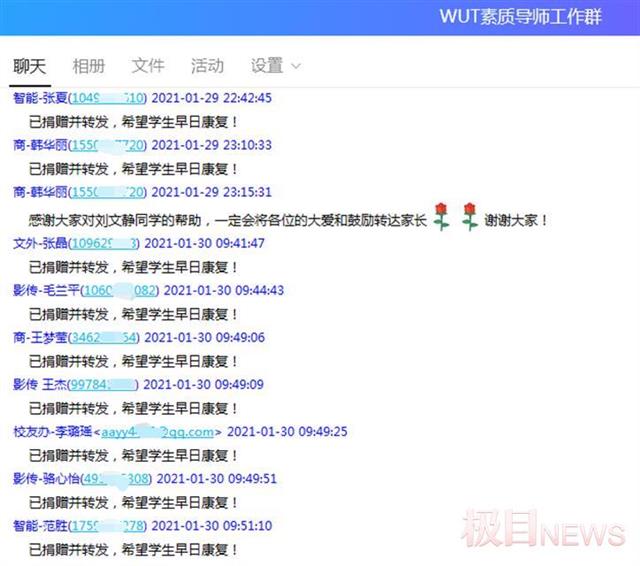Image resolution: width=640 pixels, height=566 pixels.
Task: Click sender name 智能-张夏
Action: coord(39,98)
